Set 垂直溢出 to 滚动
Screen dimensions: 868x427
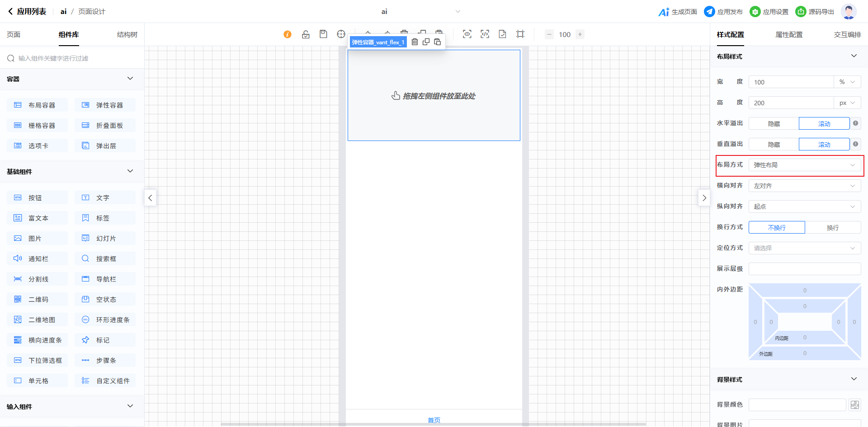pos(824,145)
